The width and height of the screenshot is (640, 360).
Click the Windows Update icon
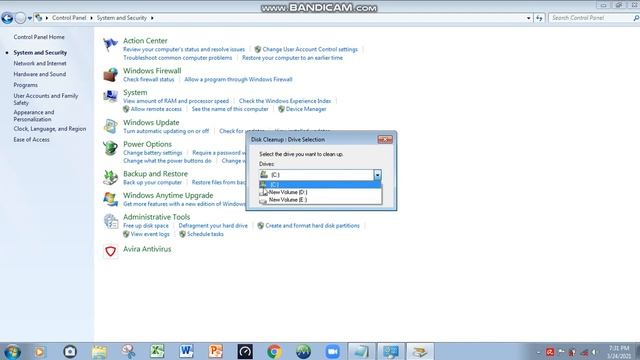tap(110, 126)
